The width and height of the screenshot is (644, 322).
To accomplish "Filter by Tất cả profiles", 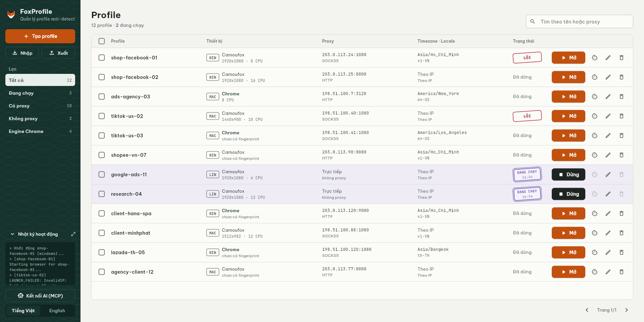I will [40, 80].
